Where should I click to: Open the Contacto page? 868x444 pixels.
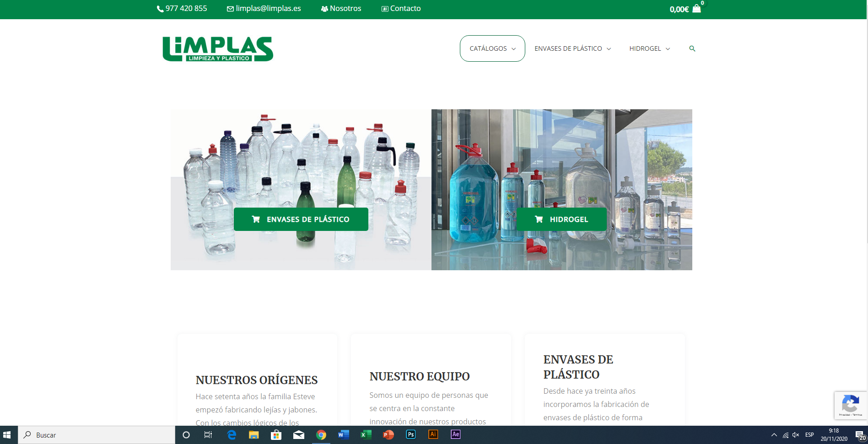click(401, 9)
